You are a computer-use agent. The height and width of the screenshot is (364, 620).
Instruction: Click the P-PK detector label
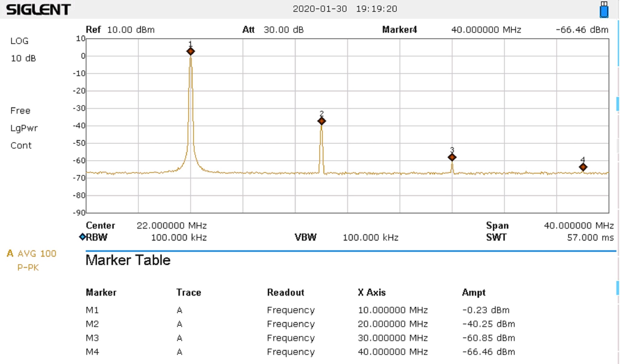click(x=28, y=268)
